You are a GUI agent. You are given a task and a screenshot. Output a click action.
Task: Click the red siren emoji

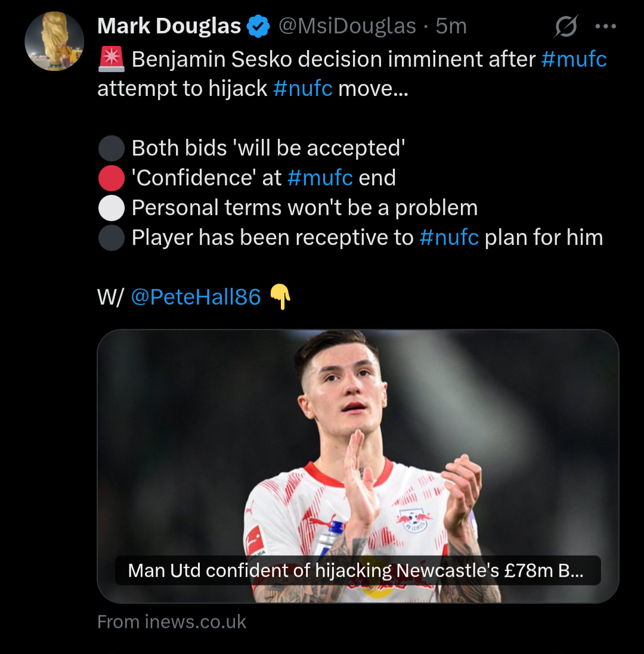click(111, 59)
